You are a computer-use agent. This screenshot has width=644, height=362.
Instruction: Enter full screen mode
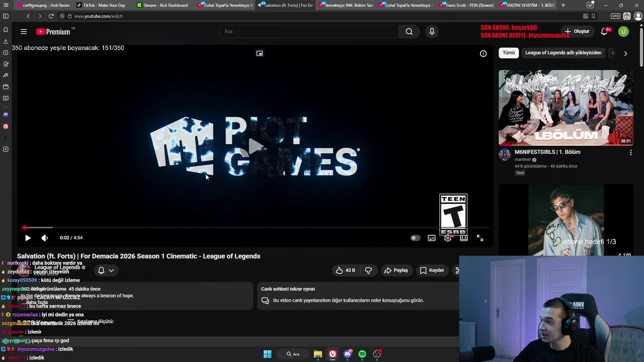click(480, 238)
